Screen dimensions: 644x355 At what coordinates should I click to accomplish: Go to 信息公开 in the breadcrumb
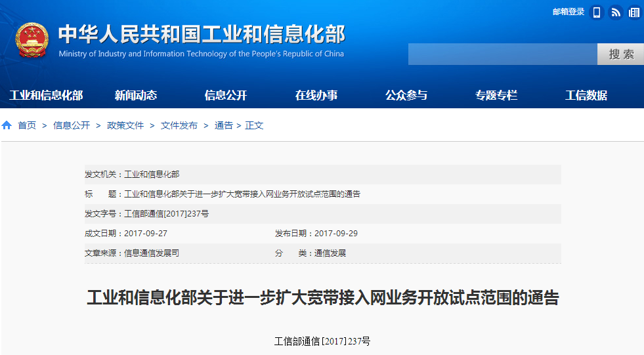pyautogui.click(x=72, y=125)
